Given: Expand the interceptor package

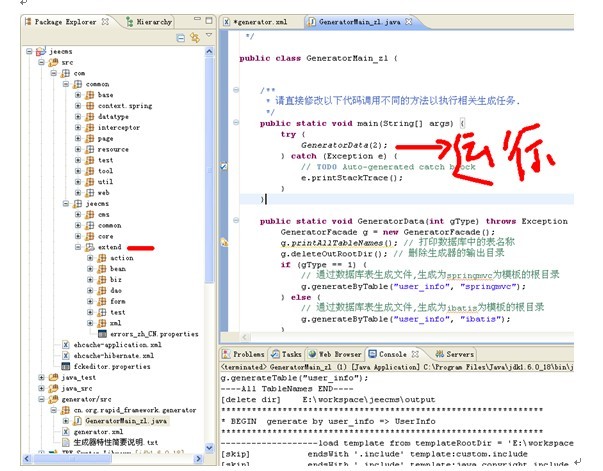Looking at the screenshot, I should click(x=78, y=127).
